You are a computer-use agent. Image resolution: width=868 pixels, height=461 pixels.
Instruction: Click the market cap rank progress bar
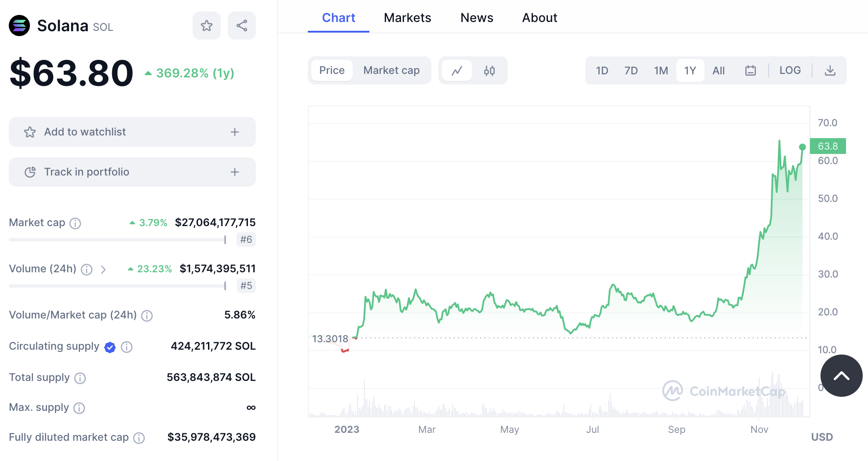coord(117,240)
